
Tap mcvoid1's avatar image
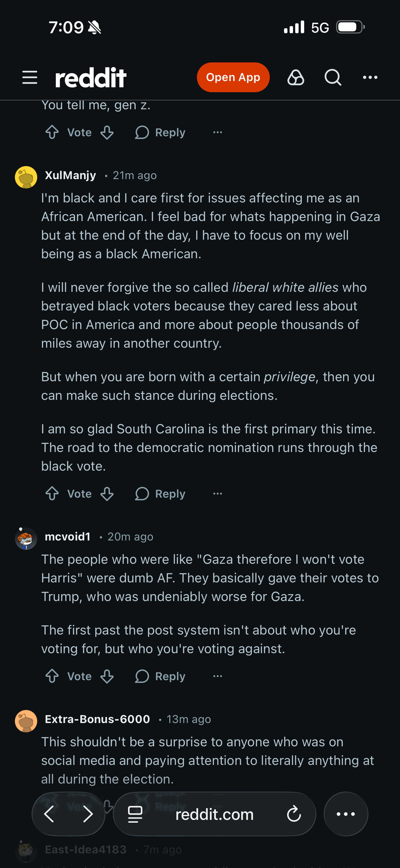[x=26, y=538]
